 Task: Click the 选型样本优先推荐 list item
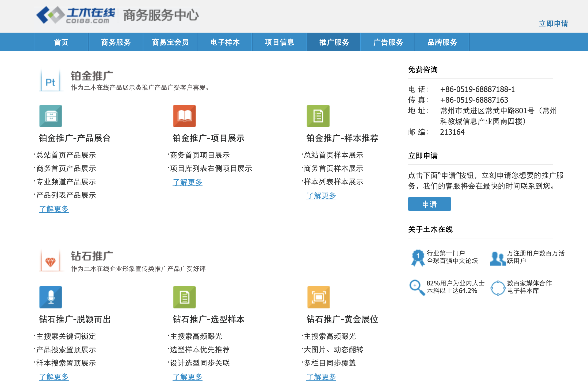pyautogui.click(x=199, y=350)
